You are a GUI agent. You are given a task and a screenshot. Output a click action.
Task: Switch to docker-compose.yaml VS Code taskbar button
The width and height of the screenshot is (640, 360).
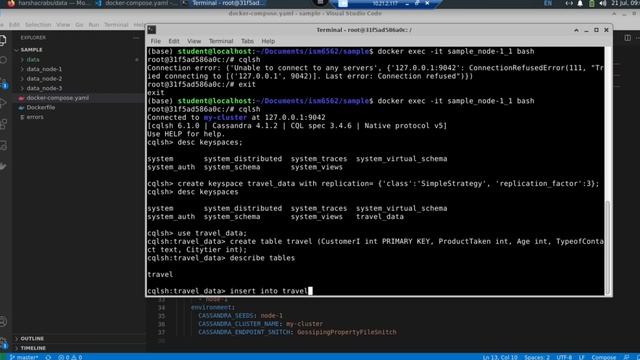136,3
